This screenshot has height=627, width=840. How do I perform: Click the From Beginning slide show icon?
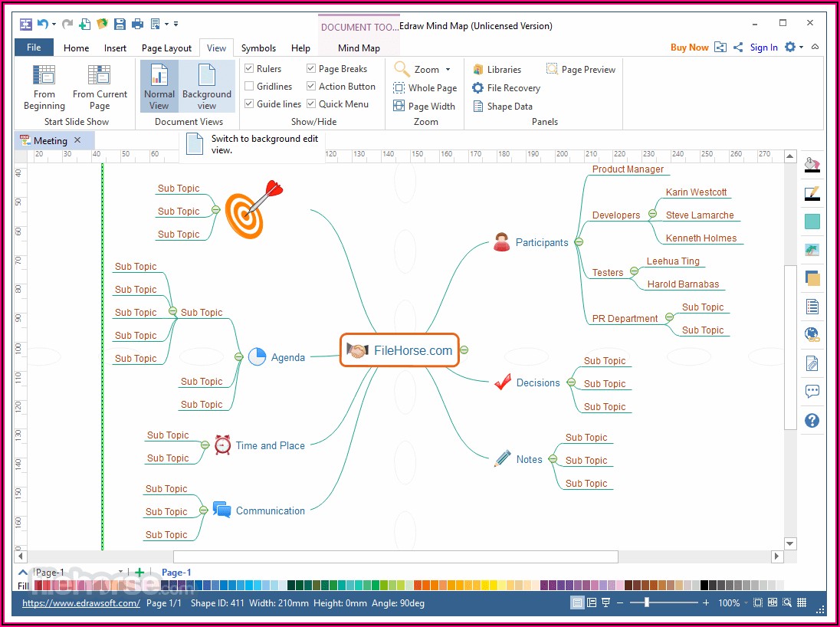[x=44, y=75]
